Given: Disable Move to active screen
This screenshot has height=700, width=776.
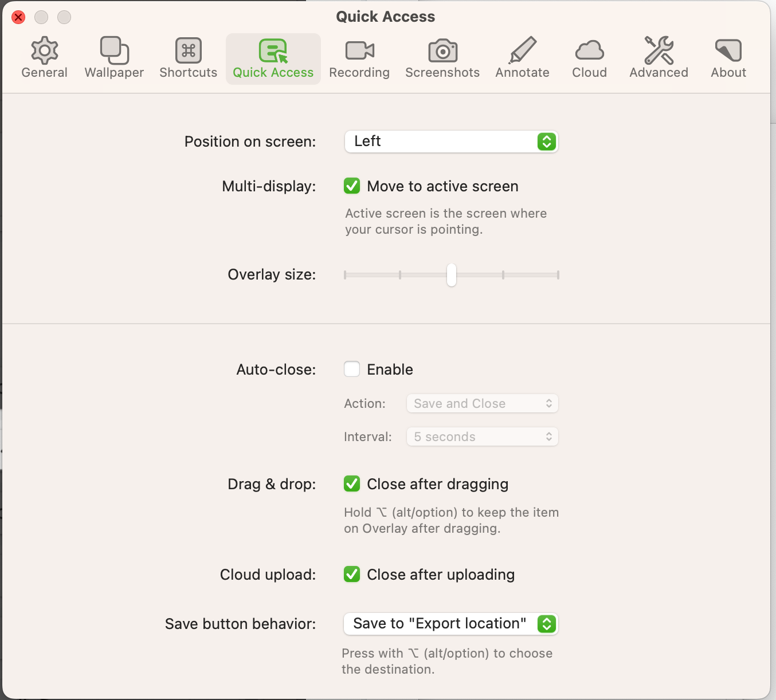Looking at the screenshot, I should (352, 186).
